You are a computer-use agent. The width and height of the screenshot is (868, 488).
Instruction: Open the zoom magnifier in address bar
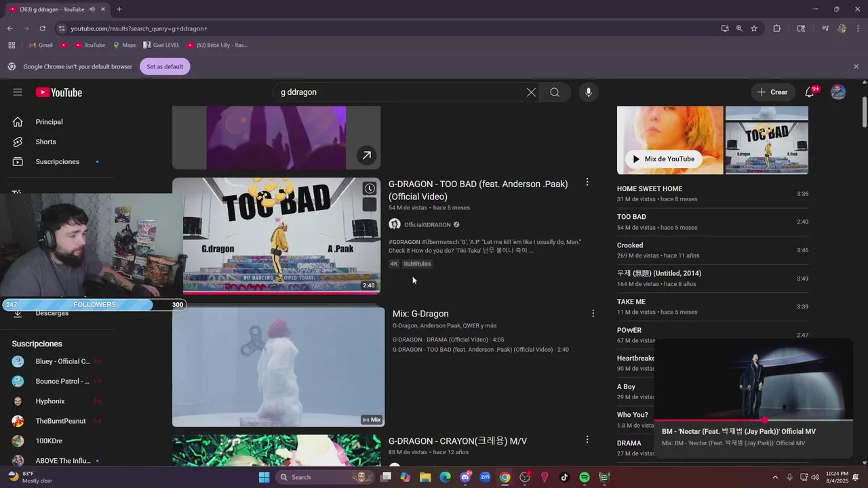(739, 28)
